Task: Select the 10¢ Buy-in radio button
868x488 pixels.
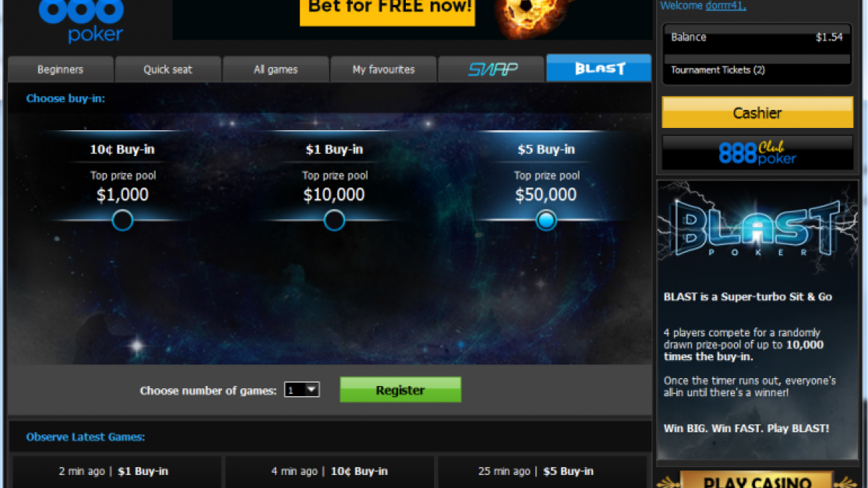Action: tap(122, 221)
